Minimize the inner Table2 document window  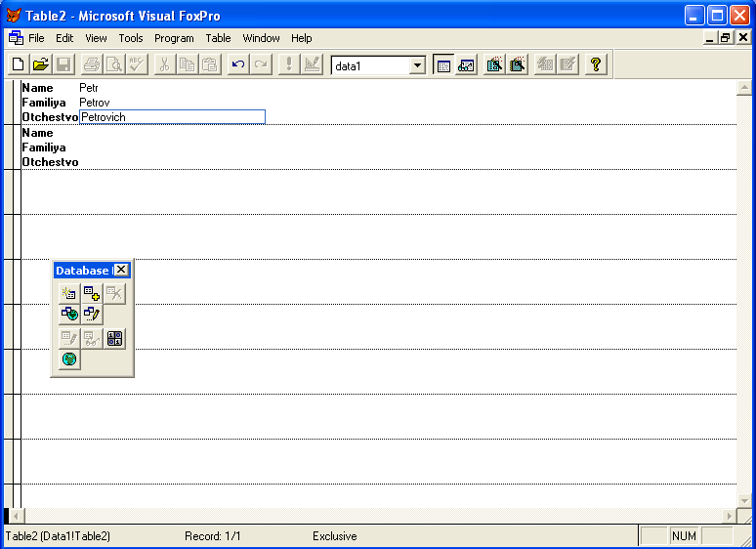click(x=709, y=37)
